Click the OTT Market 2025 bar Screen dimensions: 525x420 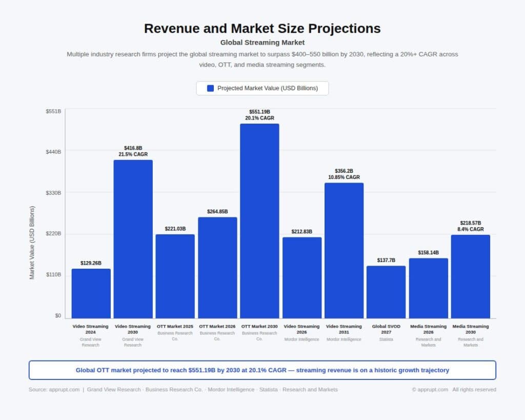click(x=175, y=276)
